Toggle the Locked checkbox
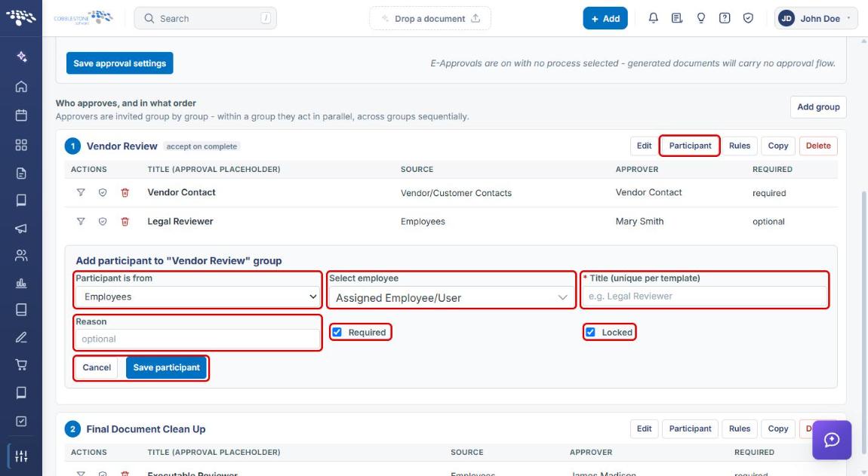Image resolution: width=868 pixels, height=476 pixels. click(x=590, y=332)
